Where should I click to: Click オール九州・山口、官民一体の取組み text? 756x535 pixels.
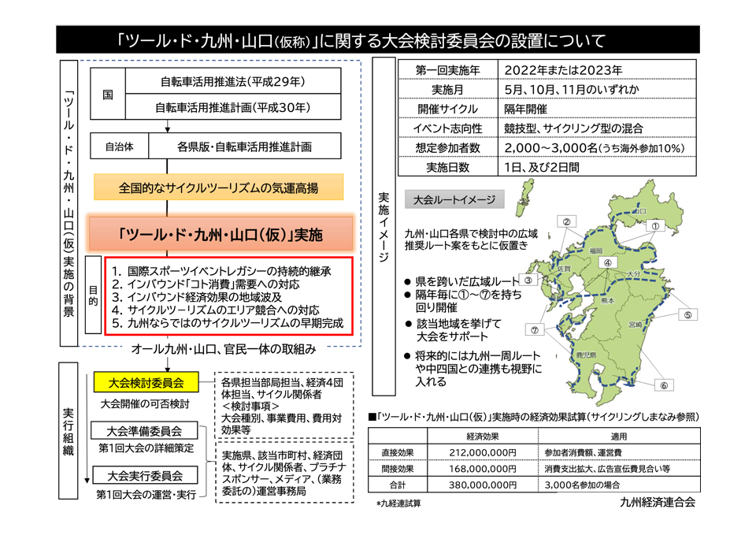[x=224, y=349]
